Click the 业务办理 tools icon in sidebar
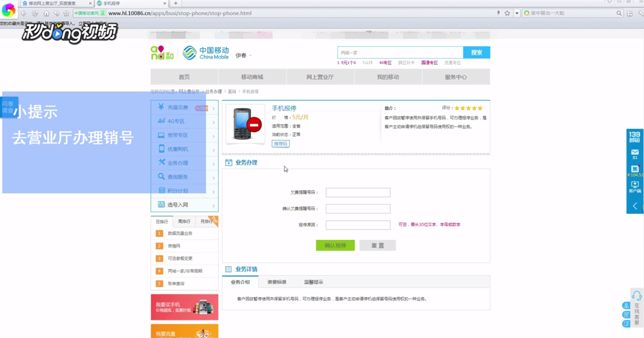The height and width of the screenshot is (338, 644). 162,163
